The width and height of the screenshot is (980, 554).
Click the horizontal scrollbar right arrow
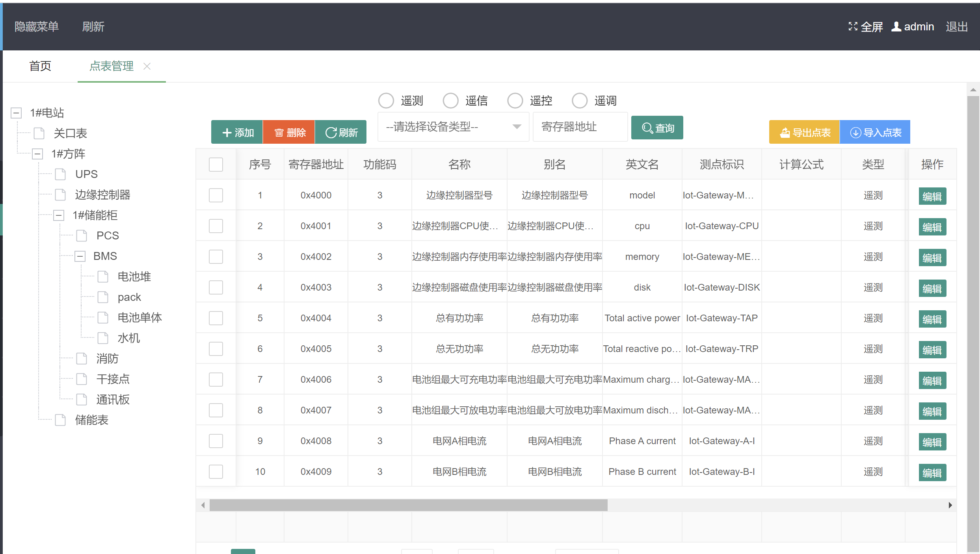pos(950,505)
